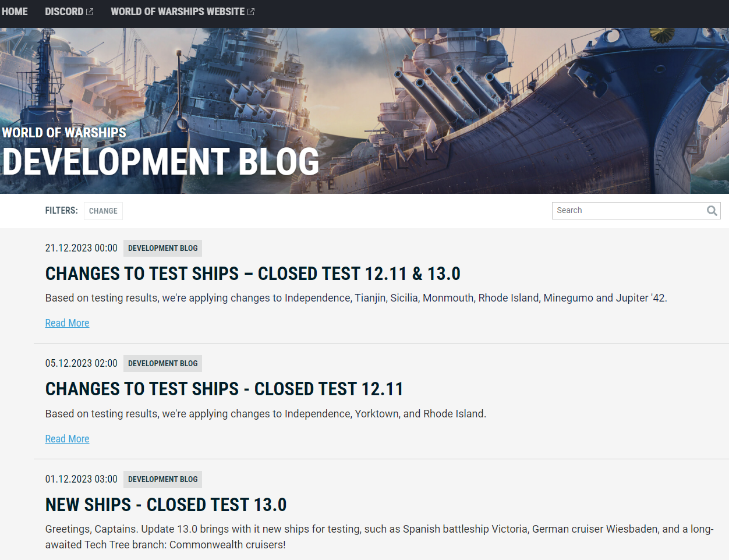
Task: Read More for Independence, Yorktown article
Action: (67, 439)
